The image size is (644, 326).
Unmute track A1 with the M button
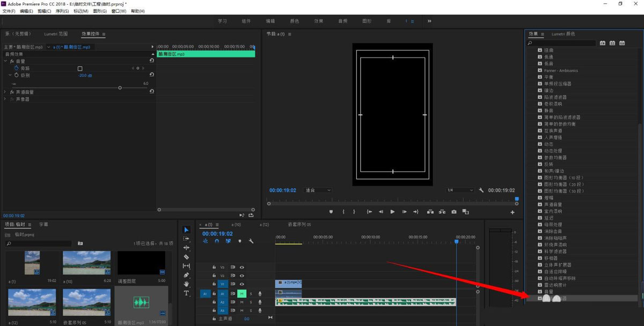pyautogui.click(x=241, y=293)
